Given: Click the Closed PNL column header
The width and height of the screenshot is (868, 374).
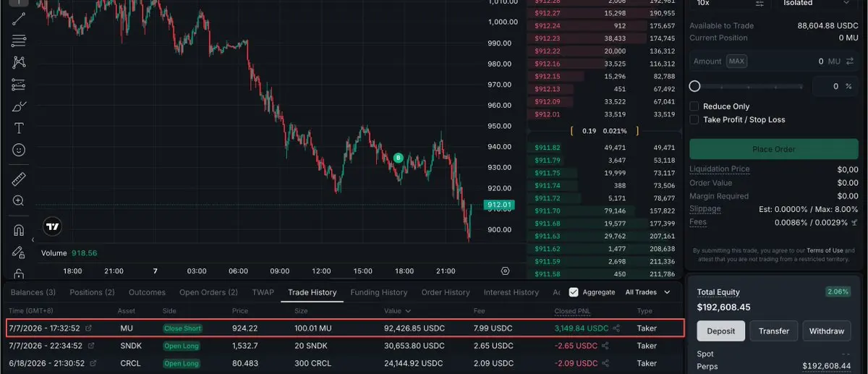Looking at the screenshot, I should tap(574, 311).
